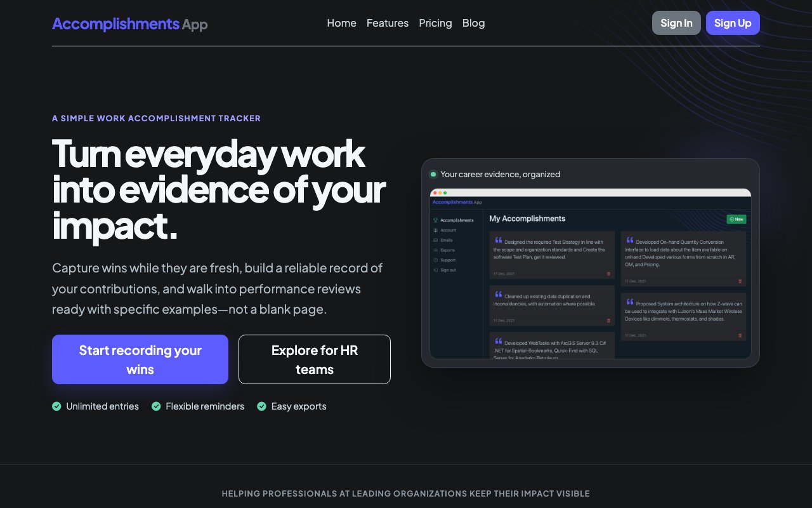The height and width of the screenshot is (508, 812).
Task: Click 'Your career evidence, organized' caption
Action: [501, 174]
